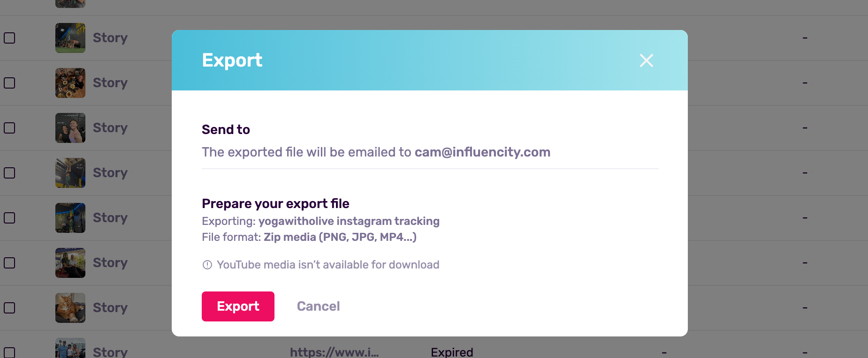Click the thumbnail of three people standing outdoors

pyautogui.click(x=70, y=349)
